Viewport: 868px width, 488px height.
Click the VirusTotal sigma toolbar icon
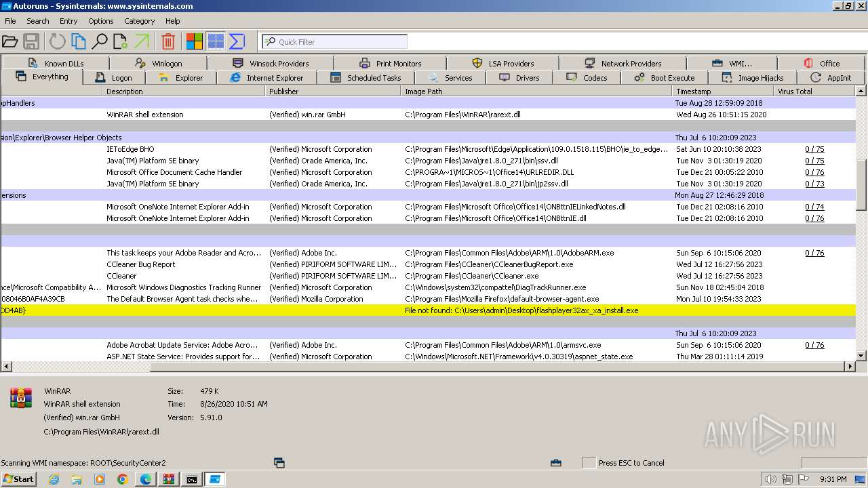pyautogui.click(x=237, y=41)
